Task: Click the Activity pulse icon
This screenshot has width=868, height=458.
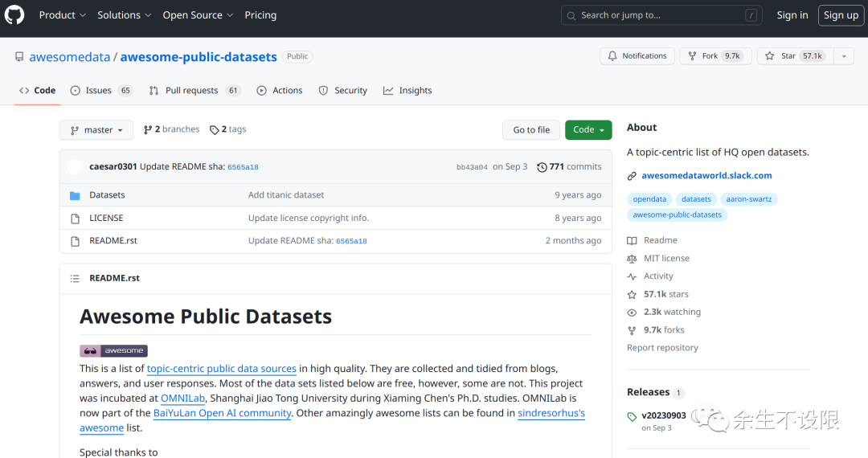Action: (632, 276)
